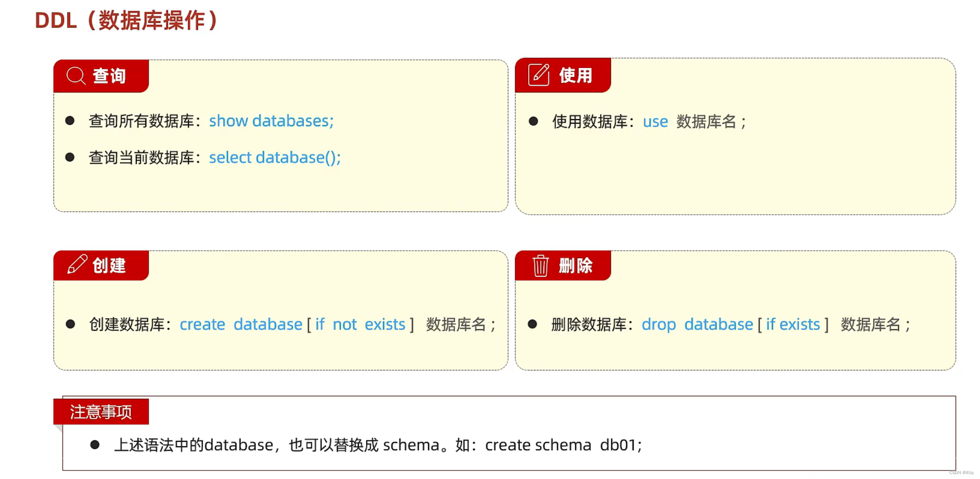Click the note text 上述语法中的database

tap(194, 445)
